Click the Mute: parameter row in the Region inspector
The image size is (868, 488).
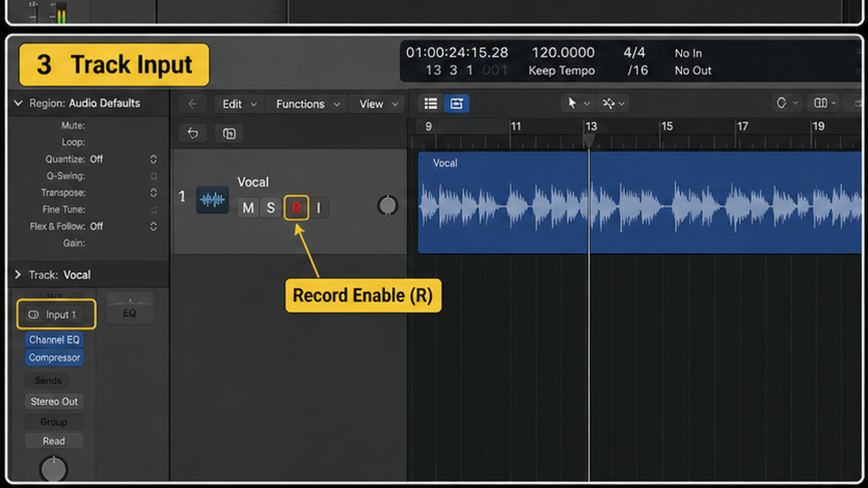pos(88,125)
